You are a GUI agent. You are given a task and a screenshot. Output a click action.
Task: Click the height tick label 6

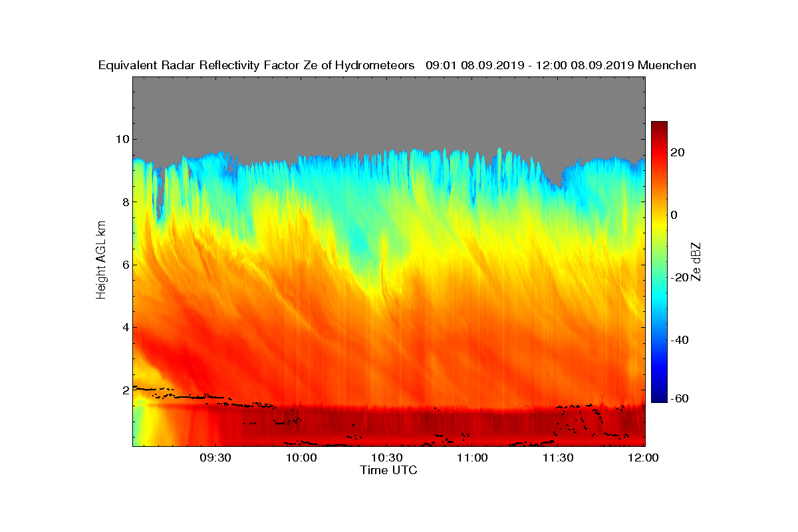coord(125,265)
